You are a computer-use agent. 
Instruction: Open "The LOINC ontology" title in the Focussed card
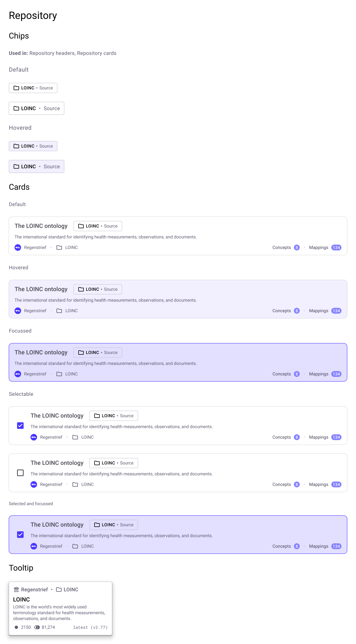click(41, 352)
